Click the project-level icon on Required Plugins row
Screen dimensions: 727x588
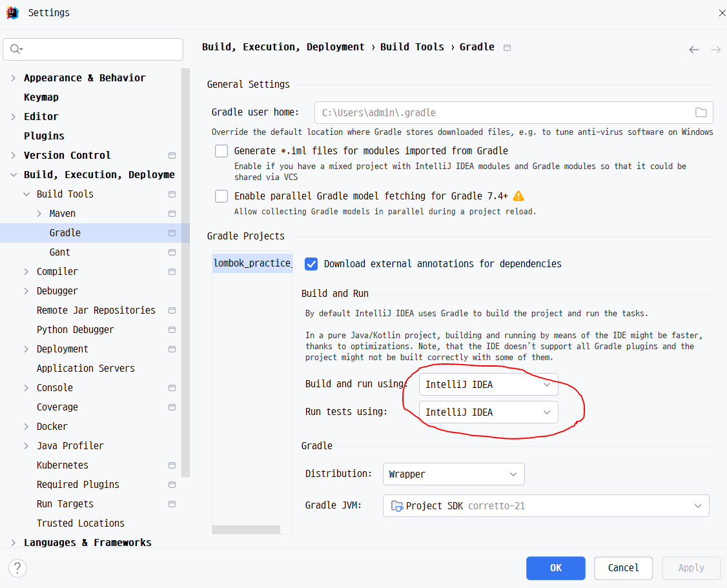(172, 485)
